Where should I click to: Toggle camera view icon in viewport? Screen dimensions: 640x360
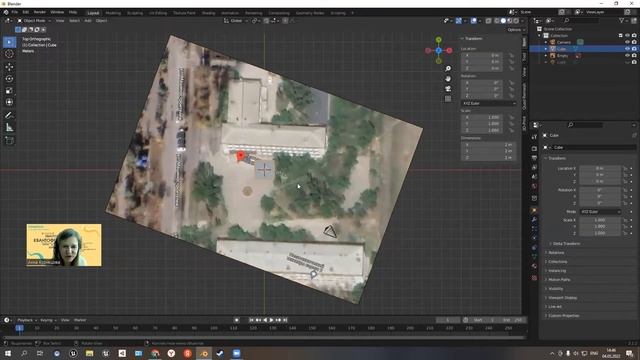point(448,89)
